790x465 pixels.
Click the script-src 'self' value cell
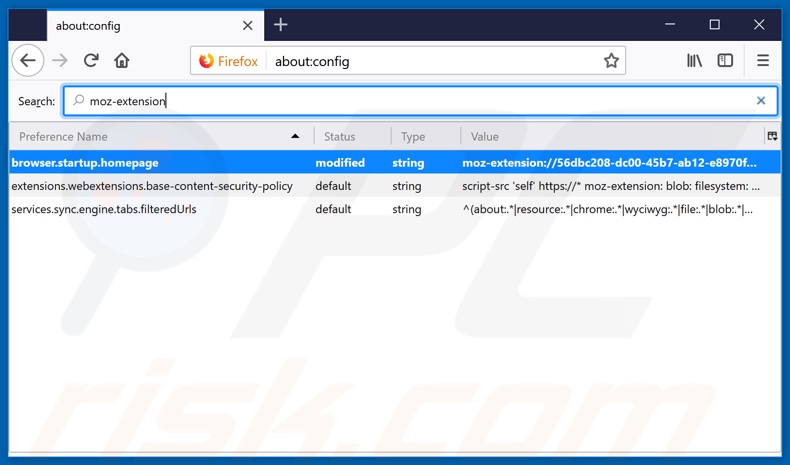click(611, 186)
